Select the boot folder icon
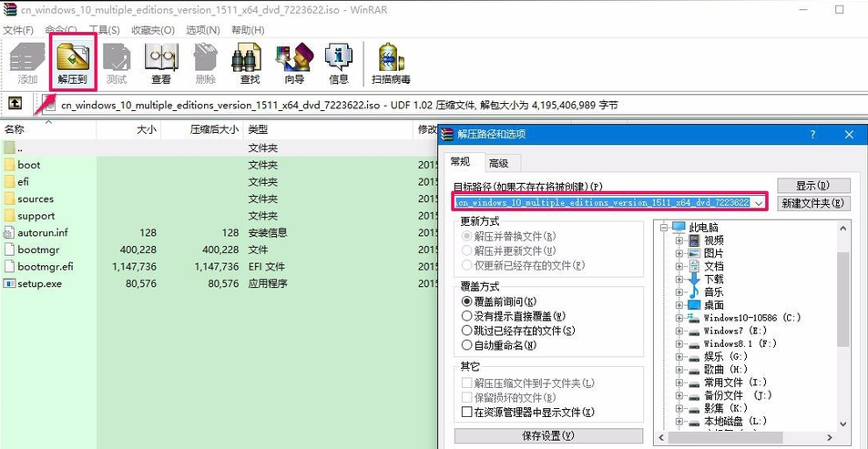The width and height of the screenshot is (868, 449). (x=9, y=165)
